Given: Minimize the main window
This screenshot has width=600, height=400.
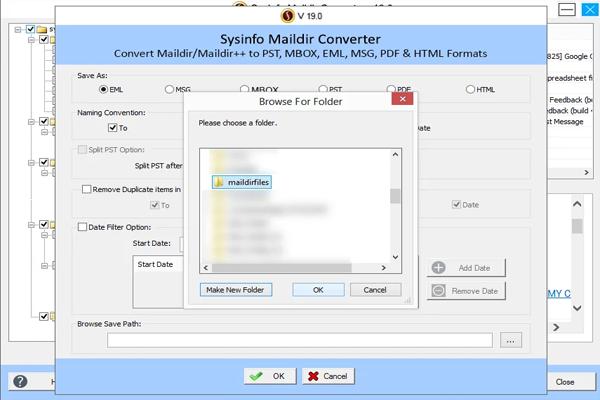Looking at the screenshot, I should [x=567, y=9].
